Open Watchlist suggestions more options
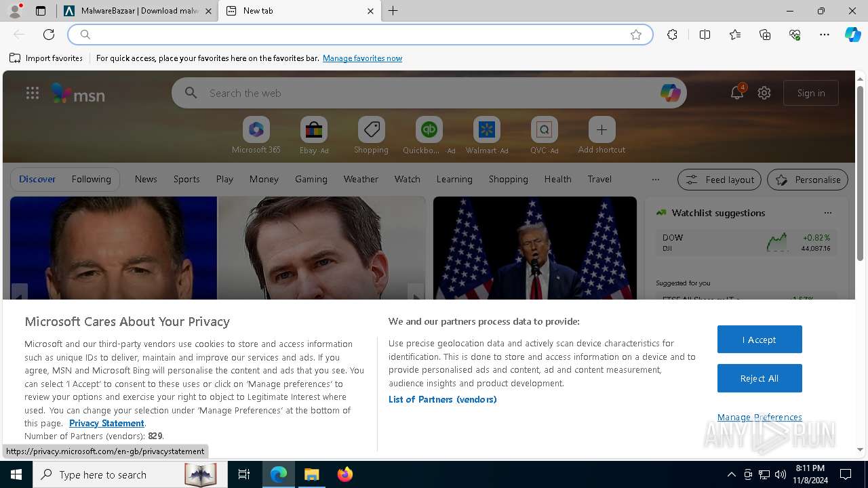This screenshot has width=868, height=488. pos(828,213)
